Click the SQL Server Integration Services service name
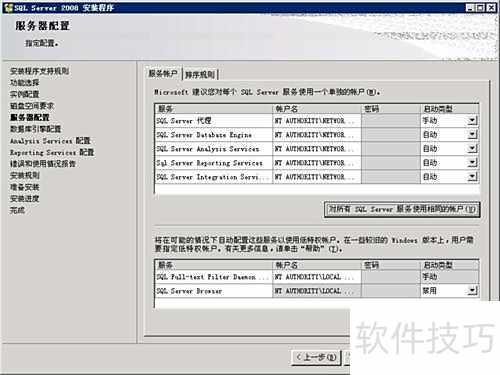 213,177
